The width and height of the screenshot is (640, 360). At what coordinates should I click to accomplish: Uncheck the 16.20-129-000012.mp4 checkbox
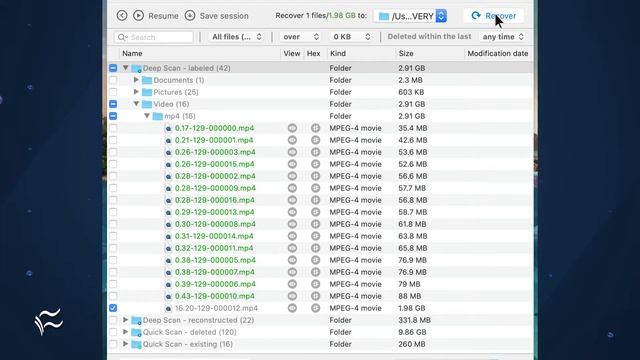click(113, 308)
